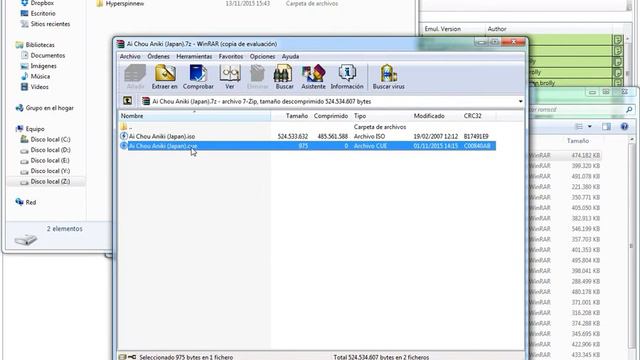Open view options dropdown in right Explorer window
The width and height of the screenshot is (640, 360).
589,127
